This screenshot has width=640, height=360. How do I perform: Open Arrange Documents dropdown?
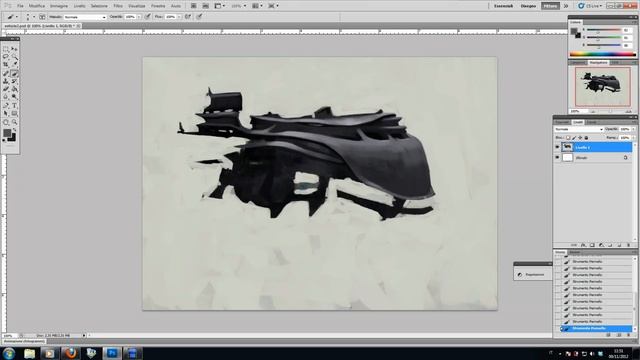point(258,6)
